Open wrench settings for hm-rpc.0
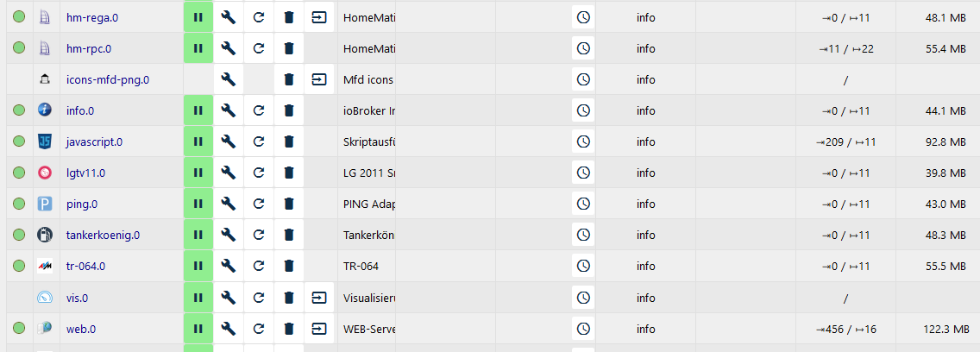The width and height of the screenshot is (980, 352). click(x=229, y=48)
